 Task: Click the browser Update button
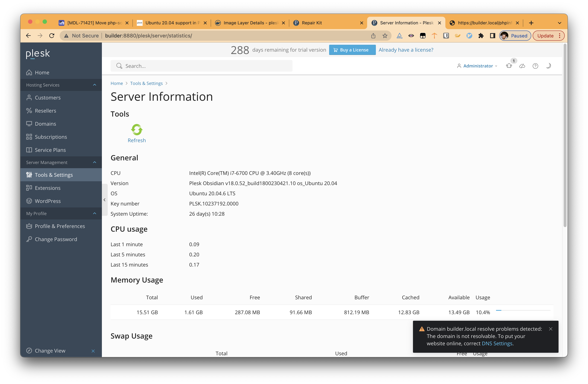(x=549, y=36)
